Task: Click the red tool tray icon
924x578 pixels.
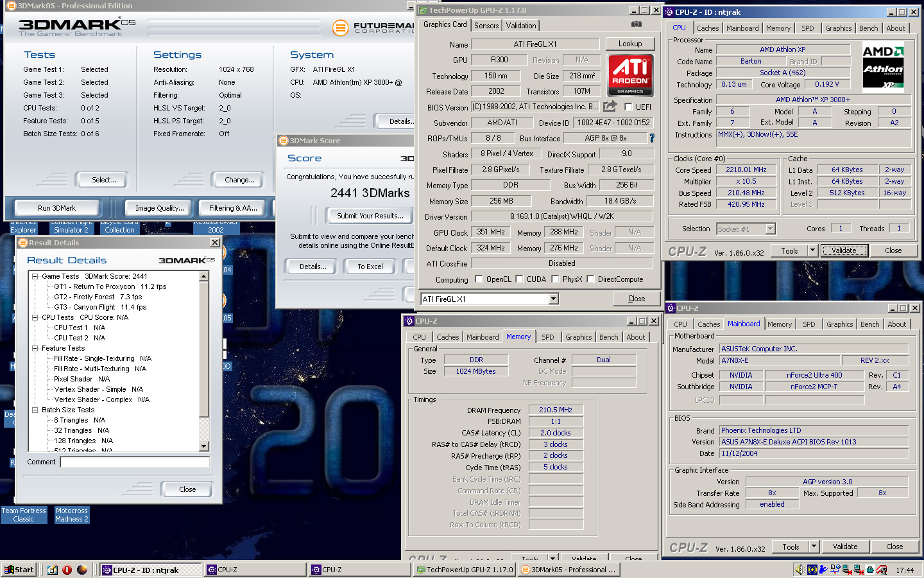Action: coord(882,570)
